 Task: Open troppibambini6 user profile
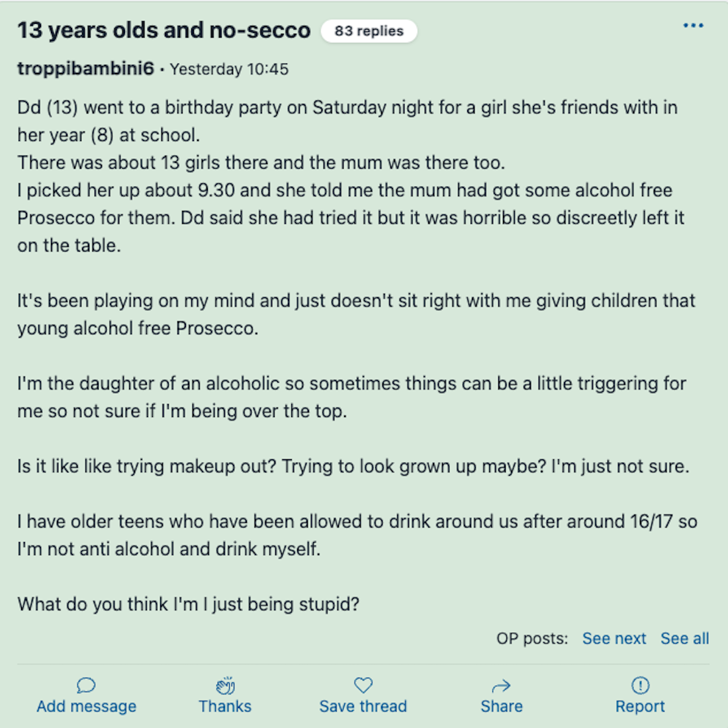tap(85, 69)
